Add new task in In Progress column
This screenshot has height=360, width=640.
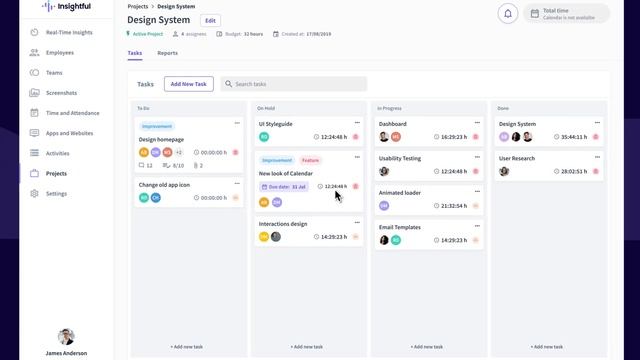click(x=427, y=347)
